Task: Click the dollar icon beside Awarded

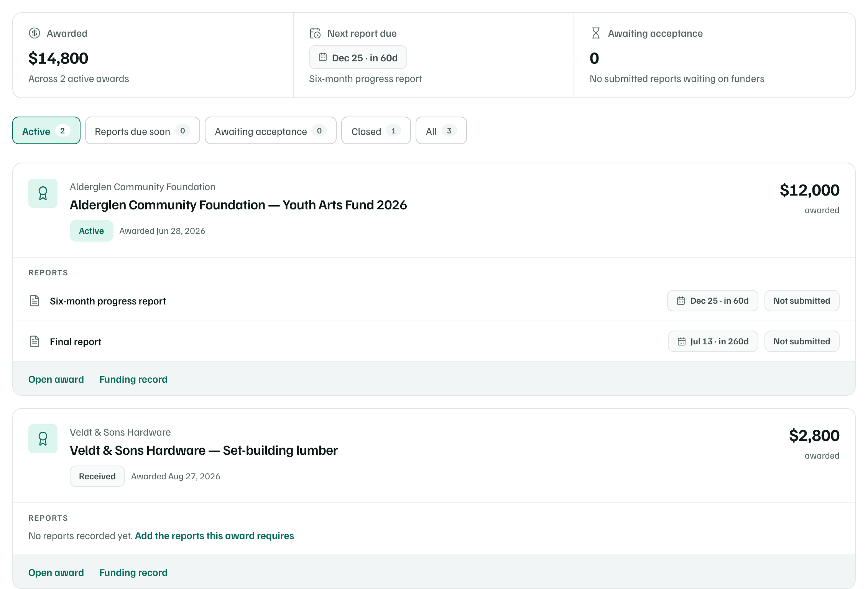Action: click(35, 33)
